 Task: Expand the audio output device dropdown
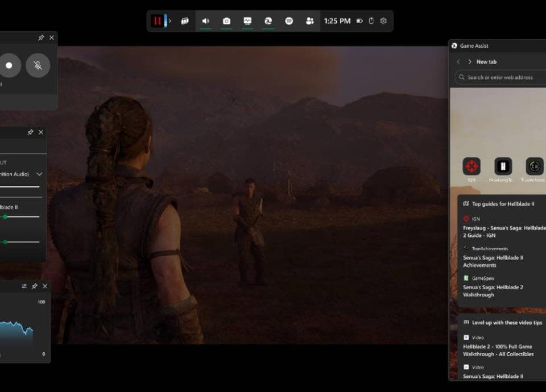click(39, 174)
